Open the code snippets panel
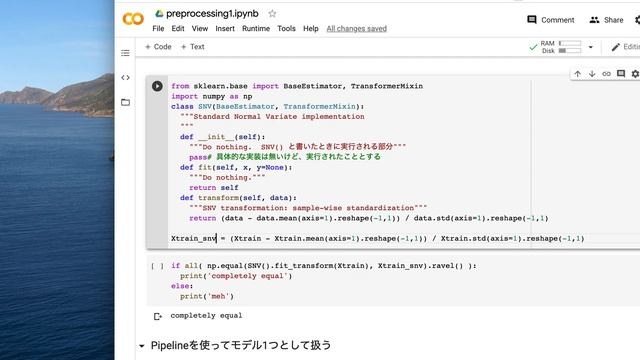640x360 pixels. (x=125, y=78)
